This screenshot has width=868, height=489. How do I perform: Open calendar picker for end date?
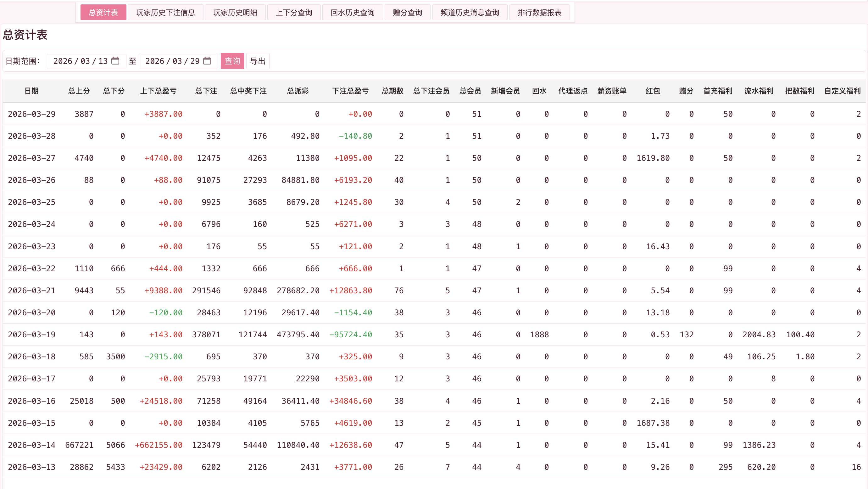coord(207,61)
